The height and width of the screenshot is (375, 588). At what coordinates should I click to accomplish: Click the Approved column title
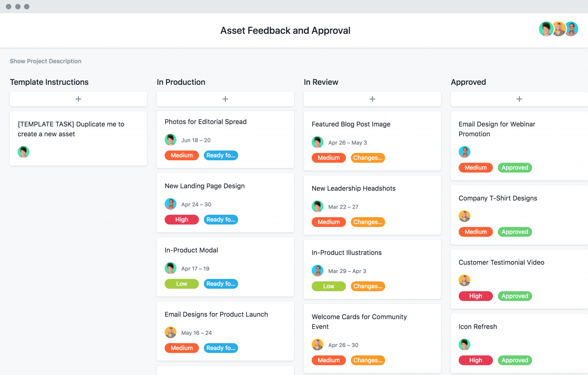pyautogui.click(x=468, y=82)
